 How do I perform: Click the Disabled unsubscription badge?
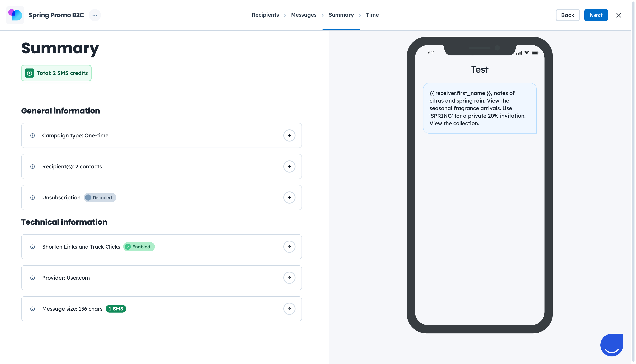pos(100,198)
